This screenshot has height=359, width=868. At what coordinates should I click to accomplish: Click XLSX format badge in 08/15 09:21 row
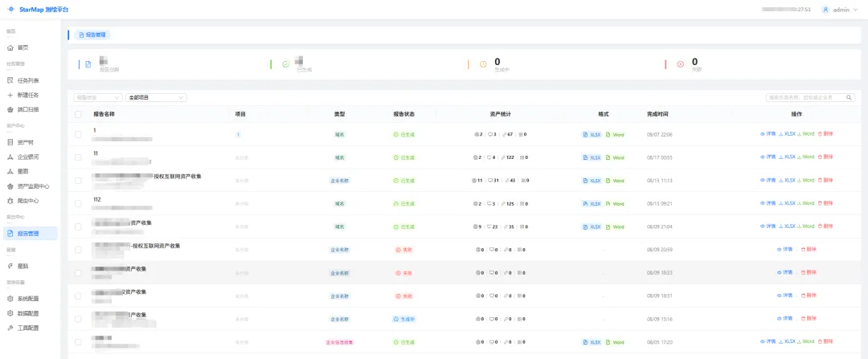coord(592,203)
